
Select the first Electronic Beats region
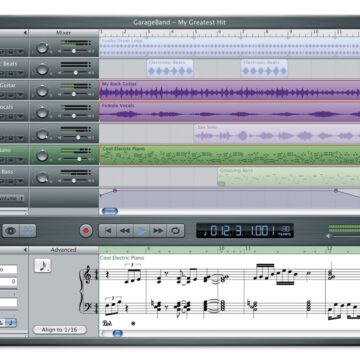coord(170,69)
